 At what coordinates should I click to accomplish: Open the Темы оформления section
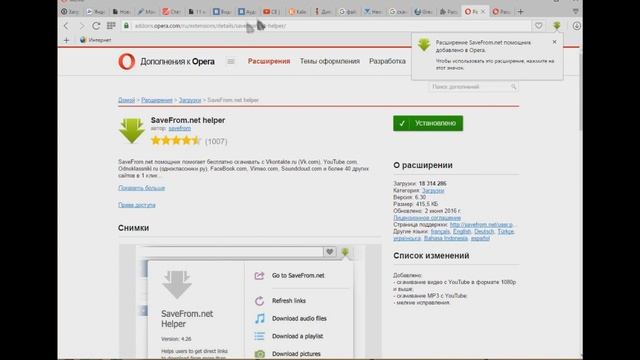[330, 61]
